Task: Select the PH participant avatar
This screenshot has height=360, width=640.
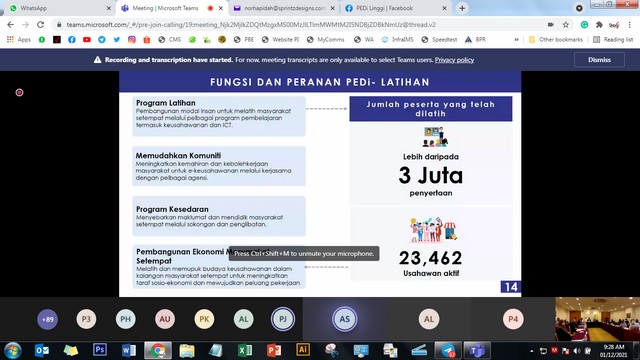Action: 125,319
